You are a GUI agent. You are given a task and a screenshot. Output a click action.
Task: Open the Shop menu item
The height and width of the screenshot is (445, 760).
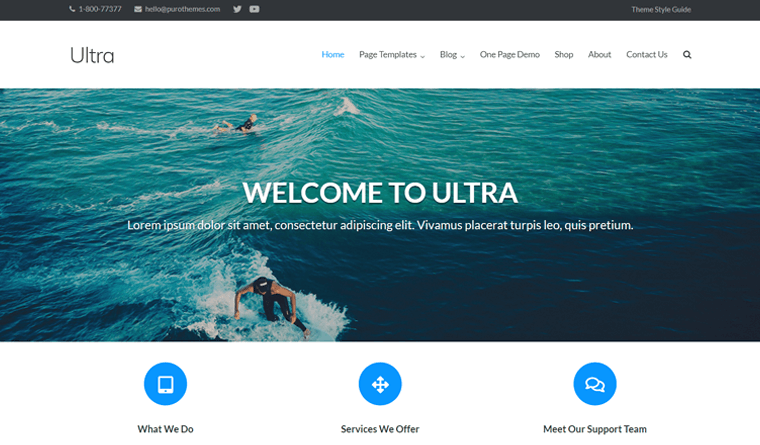[x=564, y=54]
